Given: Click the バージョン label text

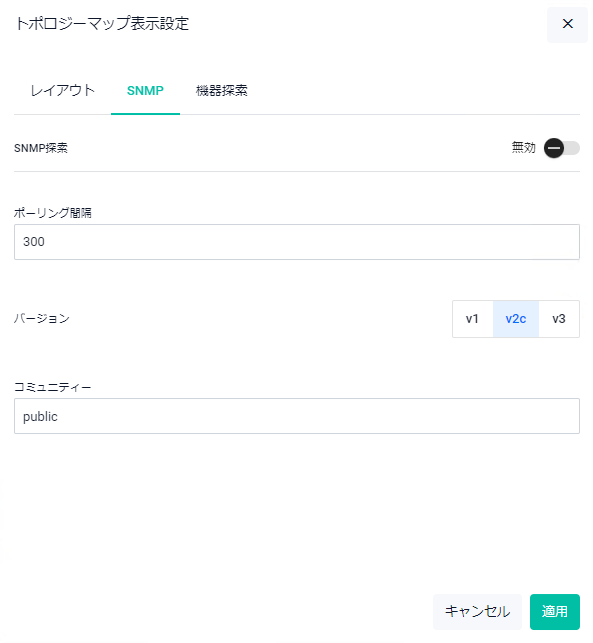Looking at the screenshot, I should click(x=42, y=319).
